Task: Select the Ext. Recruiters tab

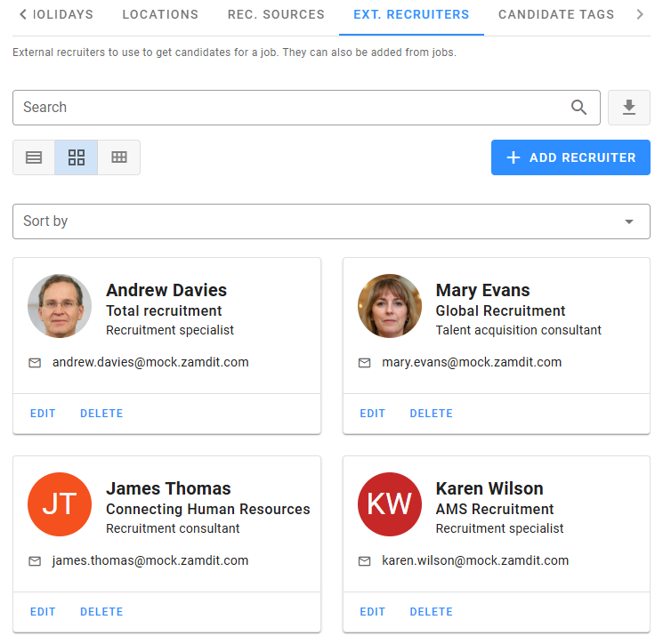Action: (x=411, y=14)
